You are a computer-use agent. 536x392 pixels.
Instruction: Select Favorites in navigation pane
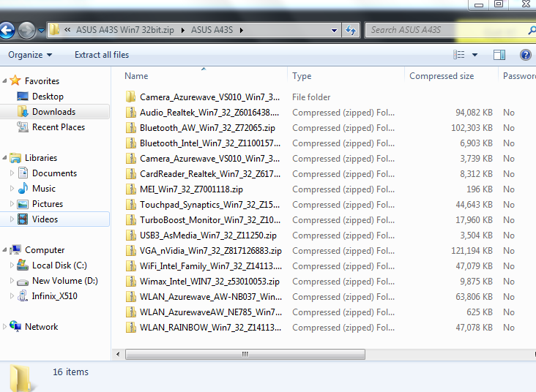point(42,81)
